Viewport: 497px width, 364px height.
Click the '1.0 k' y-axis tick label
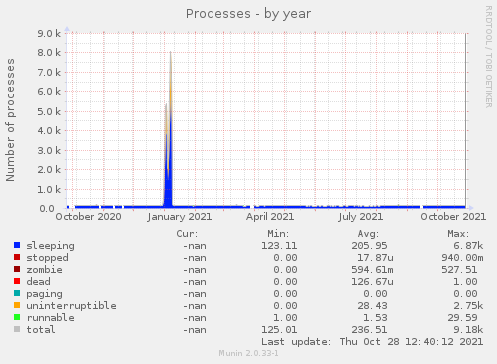49,190
